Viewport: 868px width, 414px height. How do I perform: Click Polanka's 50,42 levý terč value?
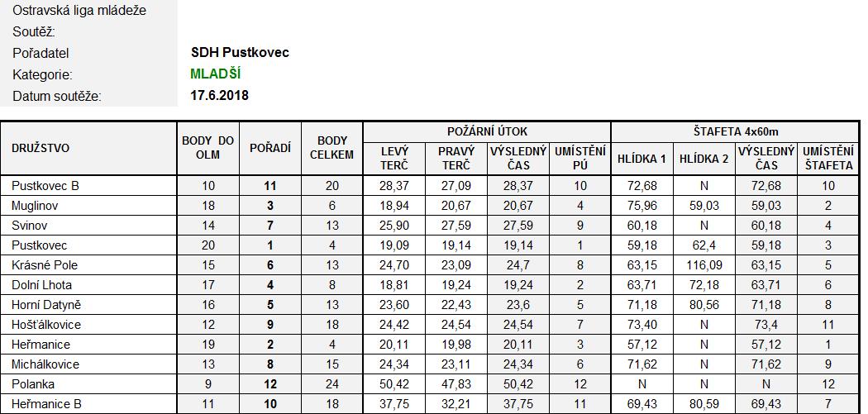(x=394, y=384)
